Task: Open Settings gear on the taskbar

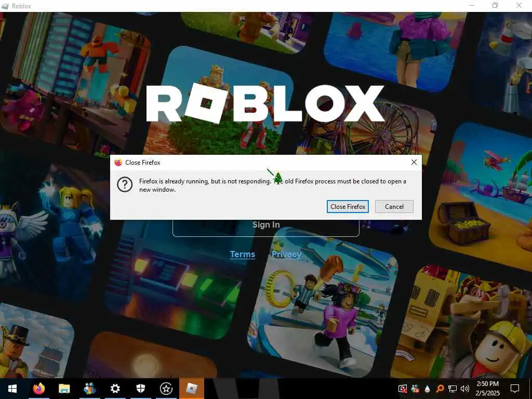Action: pyautogui.click(x=115, y=389)
